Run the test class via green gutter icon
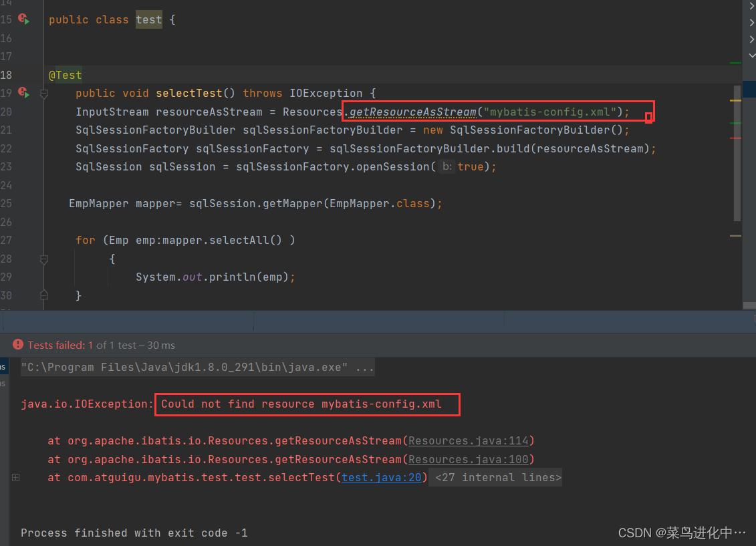This screenshot has width=756, height=546. click(x=23, y=19)
